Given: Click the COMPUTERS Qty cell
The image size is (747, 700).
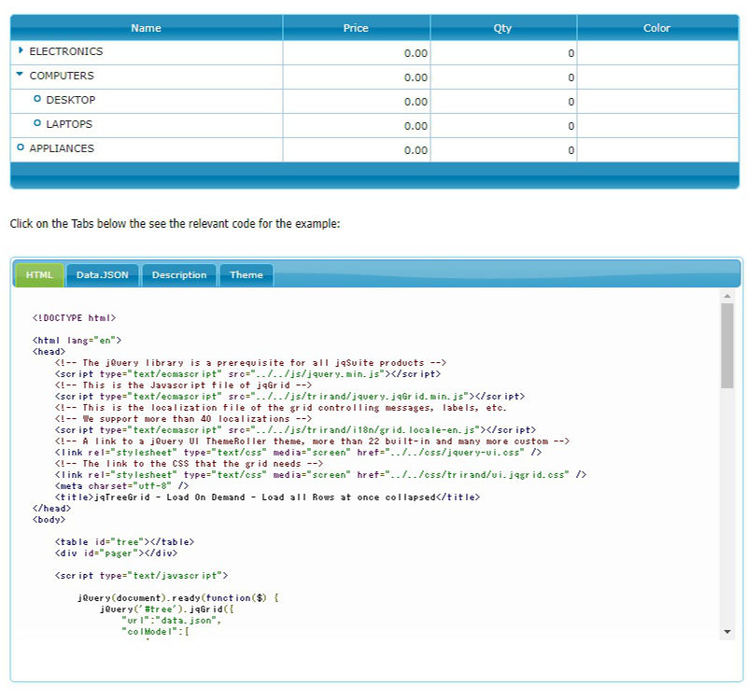Looking at the screenshot, I should pos(503,77).
